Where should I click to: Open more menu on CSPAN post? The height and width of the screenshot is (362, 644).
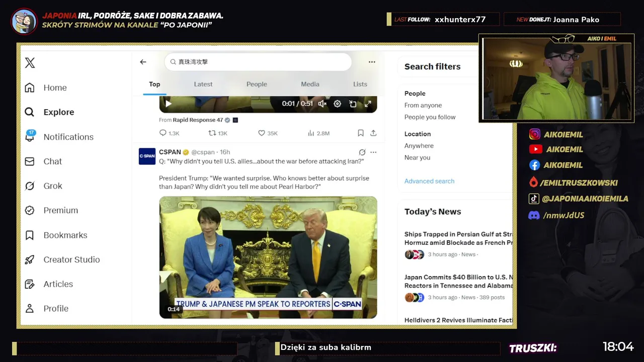point(373,152)
